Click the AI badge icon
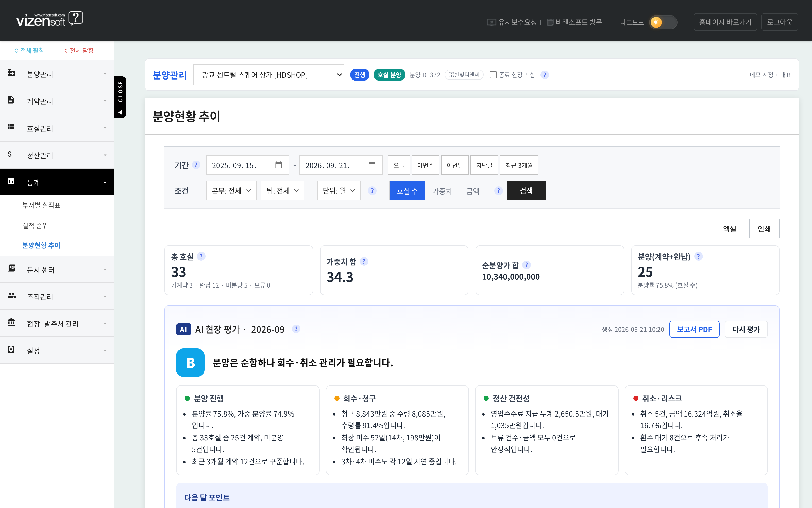 pos(183,329)
